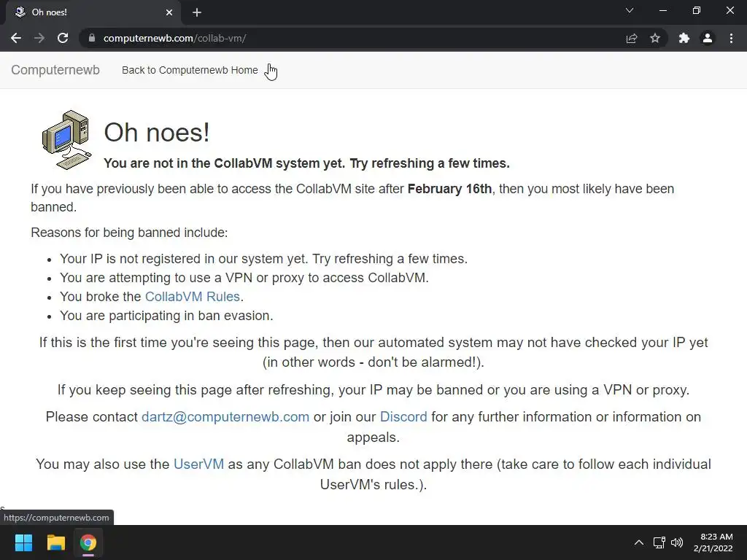747x560 pixels.
Task: Open the Chrome three-dot menu
Action: 731,38
